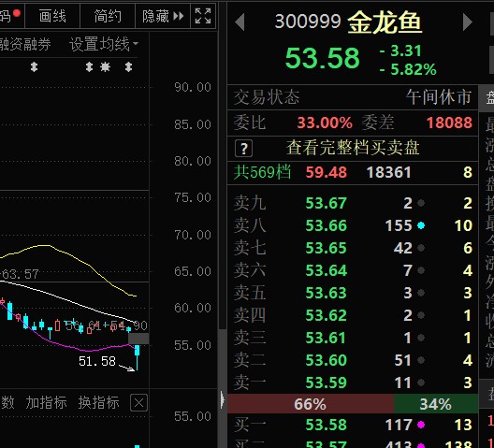The image size is (494, 448).
Task: Go to previous stock with left arrow
Action: point(240,22)
